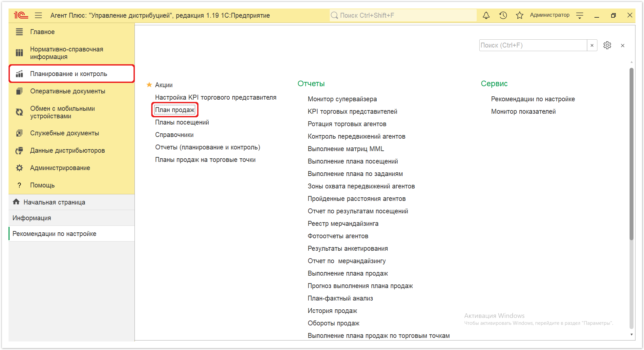The image size is (644, 350).
Task: Open Рекомендации по настройке in Сервис
Action: pyautogui.click(x=533, y=99)
